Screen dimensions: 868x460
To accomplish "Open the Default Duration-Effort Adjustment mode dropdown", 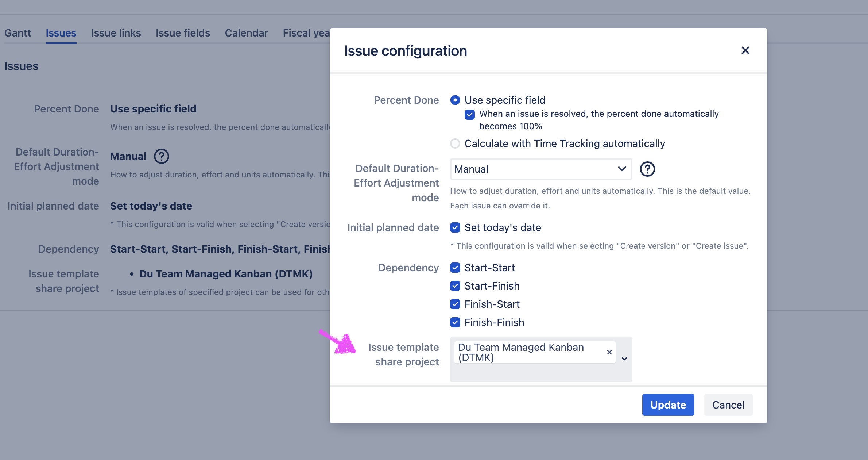I will tap(541, 169).
